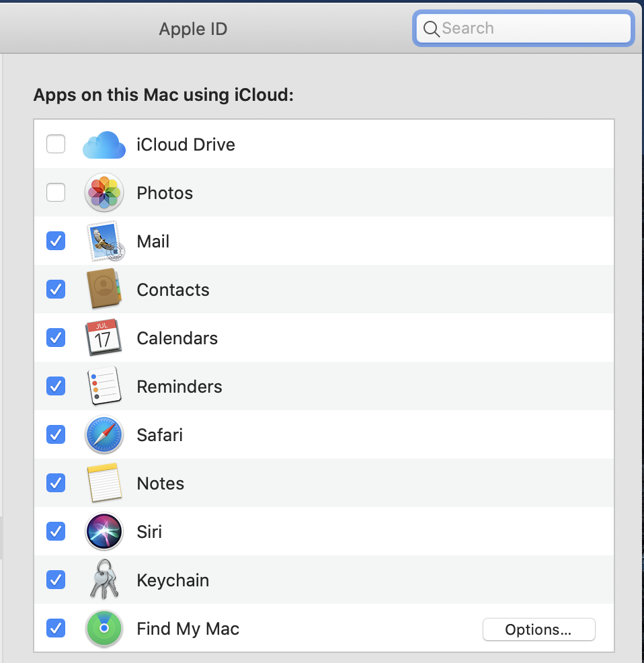Enable the iCloud Drive checkbox
Screen dimensions: 644x663
56,144
